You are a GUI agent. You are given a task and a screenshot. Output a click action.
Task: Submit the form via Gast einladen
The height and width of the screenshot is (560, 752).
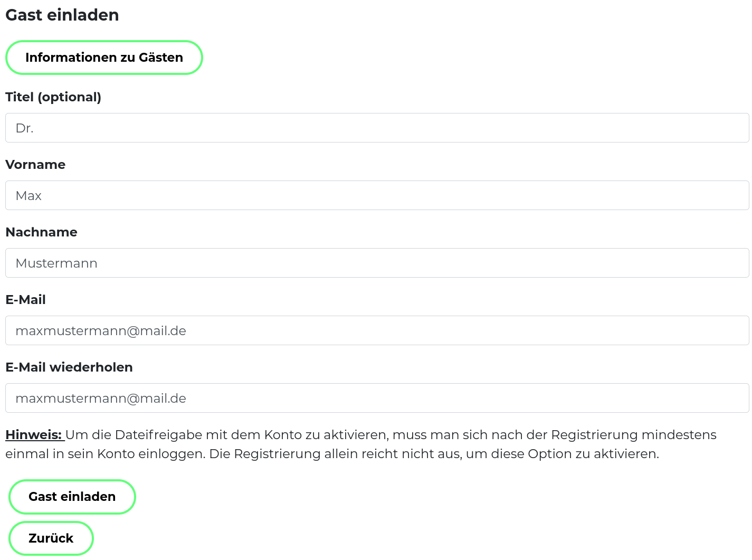pyautogui.click(x=72, y=497)
